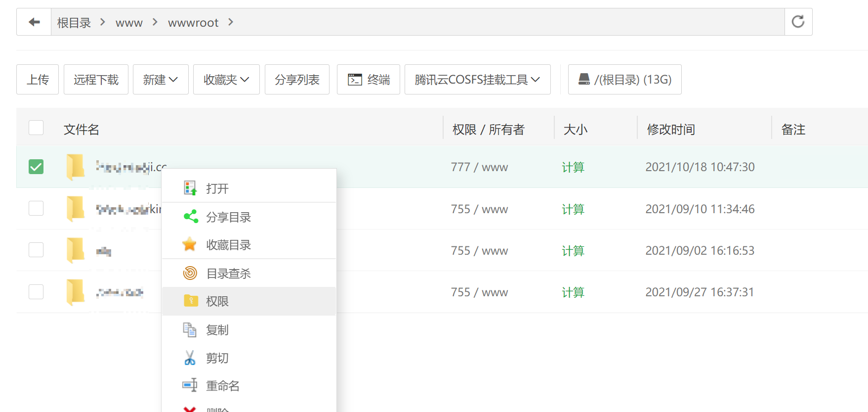Click 计算 size link in the 777 row
Viewport: 868px width, 412px height.
[x=573, y=167]
